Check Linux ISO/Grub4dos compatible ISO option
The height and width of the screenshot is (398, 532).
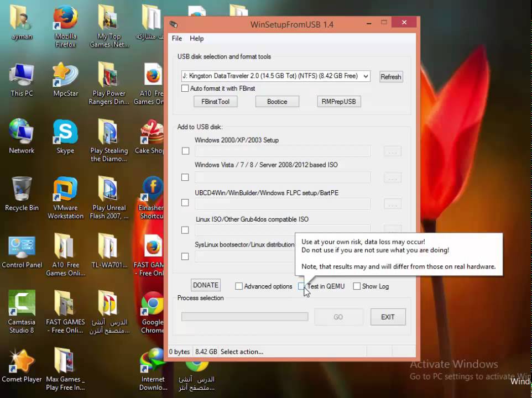click(x=185, y=230)
